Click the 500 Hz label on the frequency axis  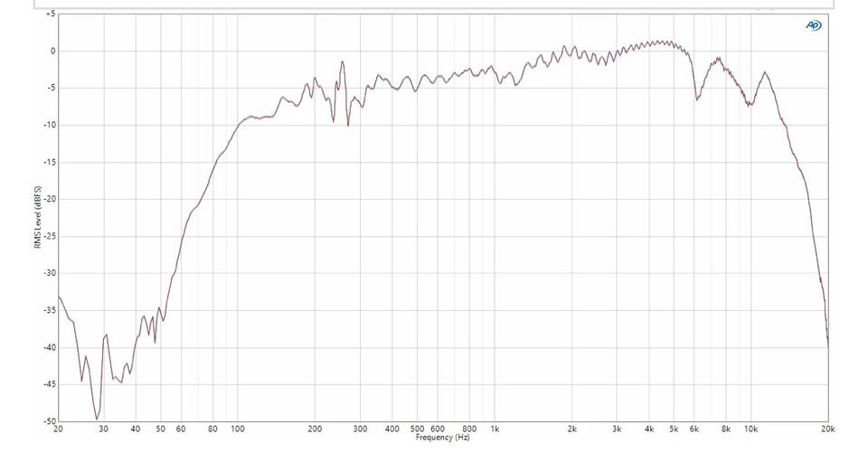(418, 429)
